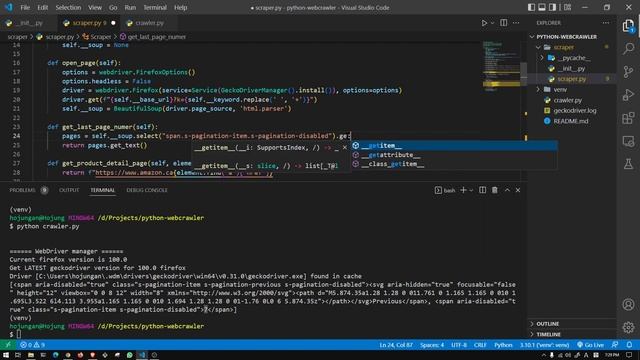Open the Manage gear settings
This screenshot has height=360, width=640.
point(628,327)
